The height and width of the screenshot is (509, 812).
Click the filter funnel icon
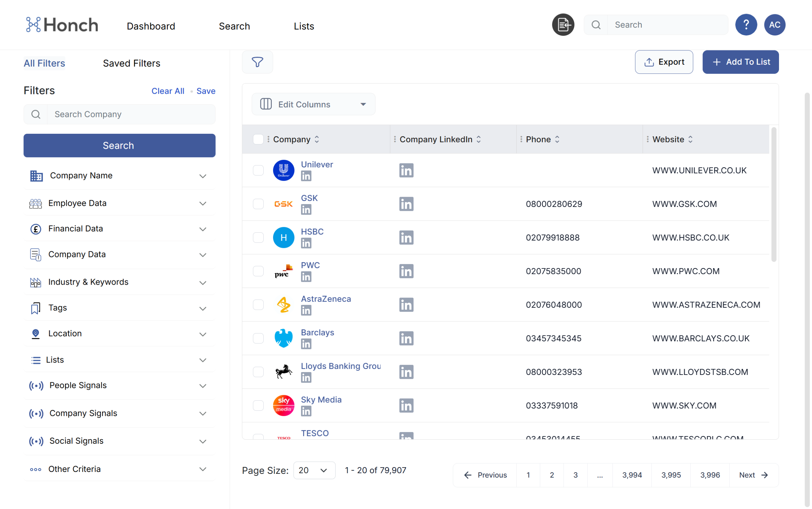click(x=257, y=62)
